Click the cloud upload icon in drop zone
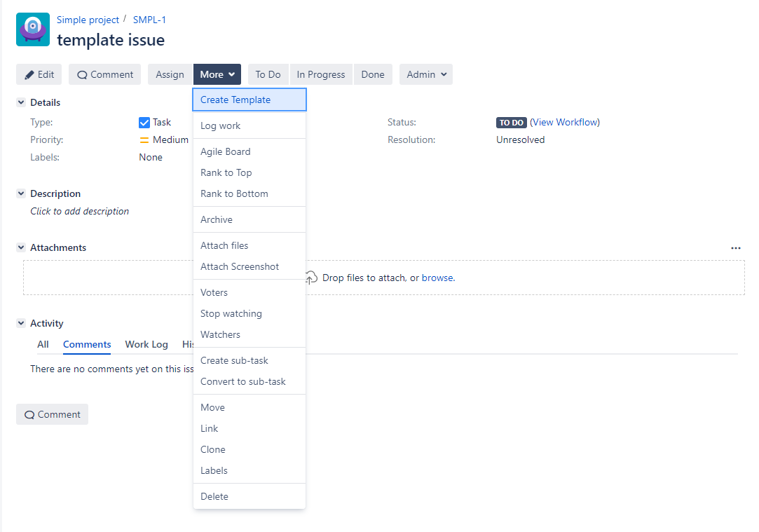This screenshot has height=532, width=759. pyautogui.click(x=311, y=278)
